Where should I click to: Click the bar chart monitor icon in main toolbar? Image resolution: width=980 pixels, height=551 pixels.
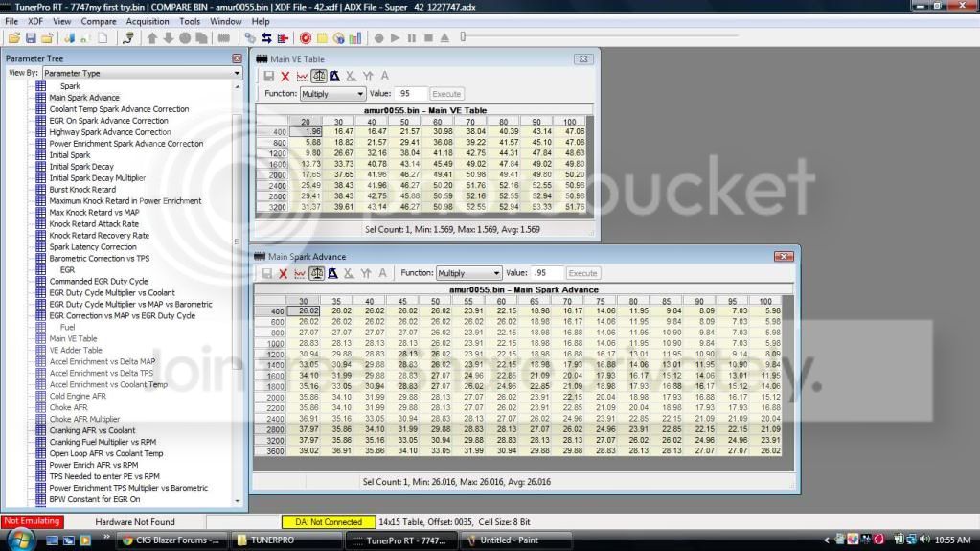click(355, 38)
